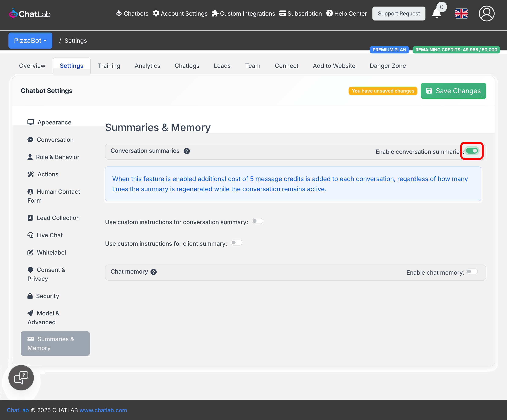Switch to the Analytics tab

coord(147,66)
